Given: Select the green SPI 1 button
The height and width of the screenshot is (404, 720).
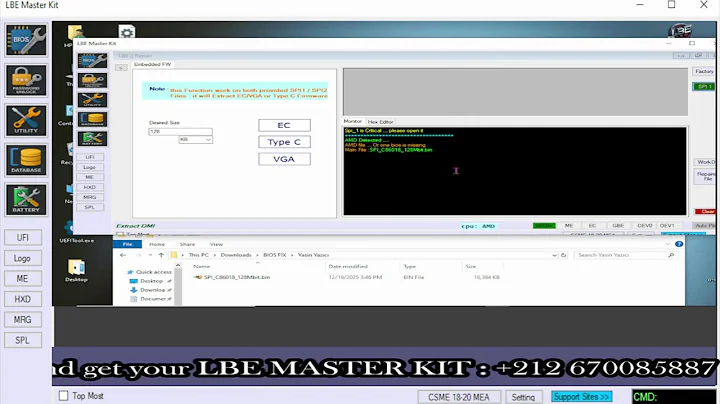Looking at the screenshot, I should pyautogui.click(x=704, y=86).
